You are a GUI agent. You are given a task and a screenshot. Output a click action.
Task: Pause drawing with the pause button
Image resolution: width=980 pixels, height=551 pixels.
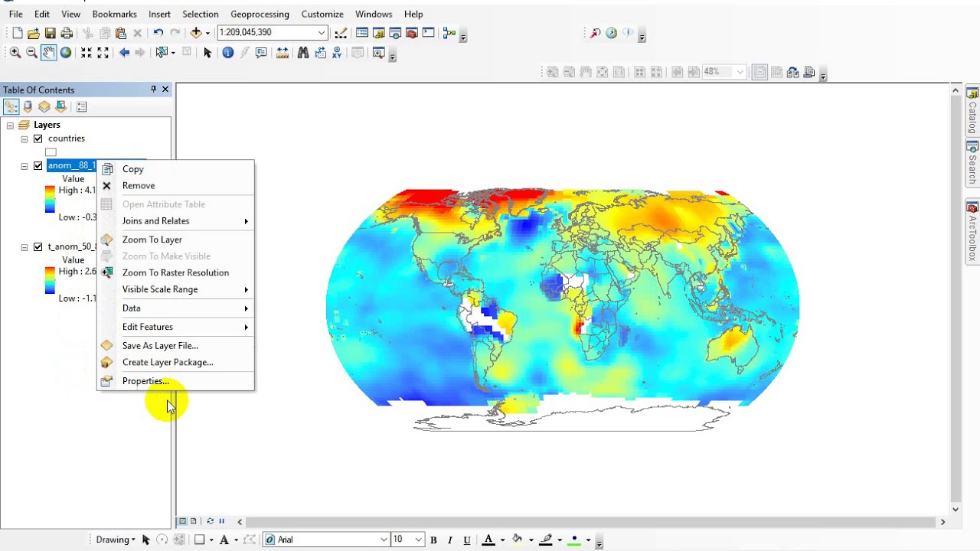point(222,521)
